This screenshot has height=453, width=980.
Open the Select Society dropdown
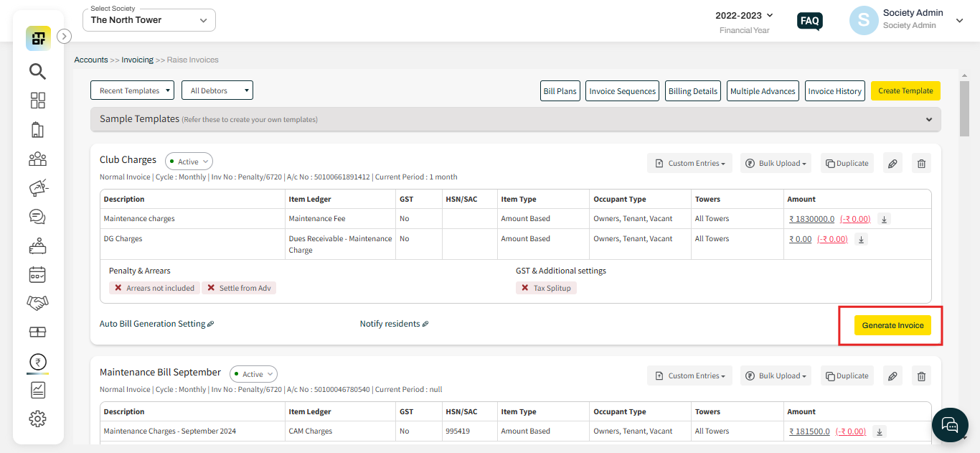pos(149,20)
